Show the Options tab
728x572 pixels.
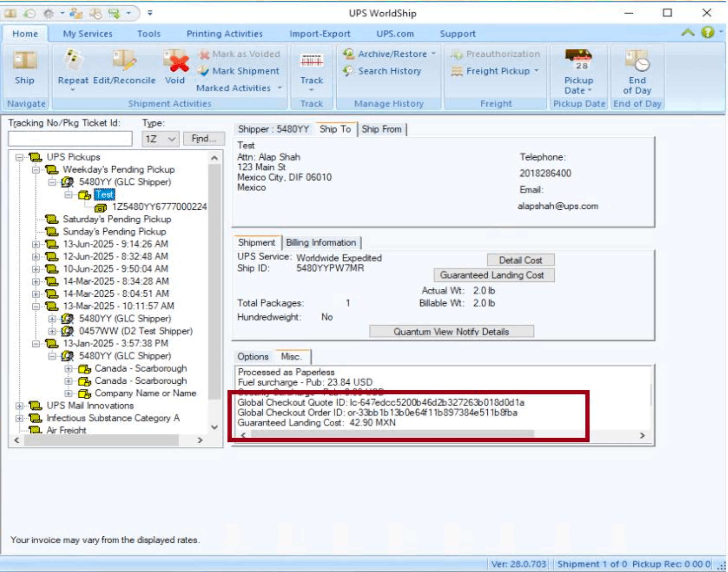pos(253,357)
